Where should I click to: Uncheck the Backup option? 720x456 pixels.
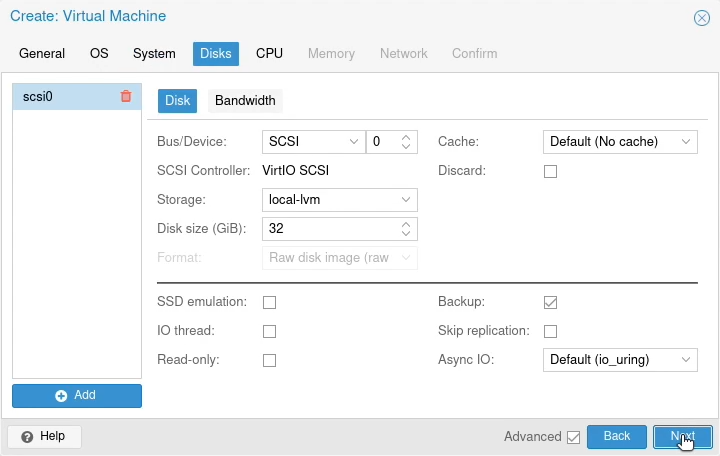tap(550, 302)
